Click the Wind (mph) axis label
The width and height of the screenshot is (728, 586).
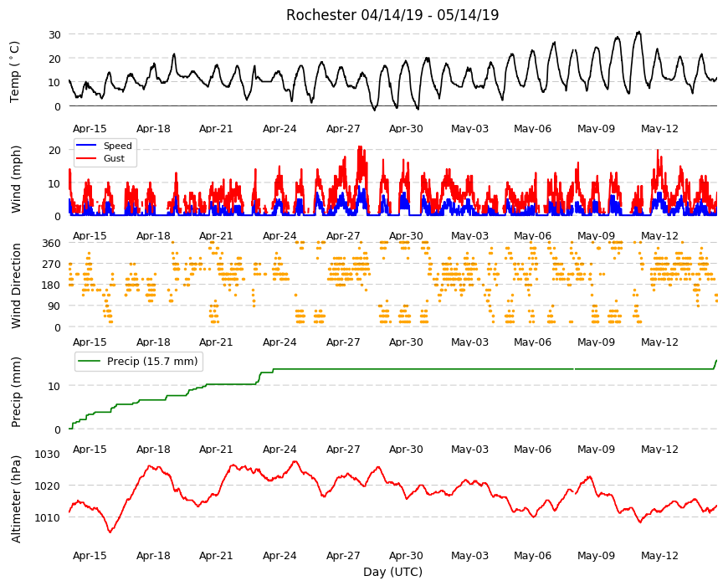click(16, 179)
